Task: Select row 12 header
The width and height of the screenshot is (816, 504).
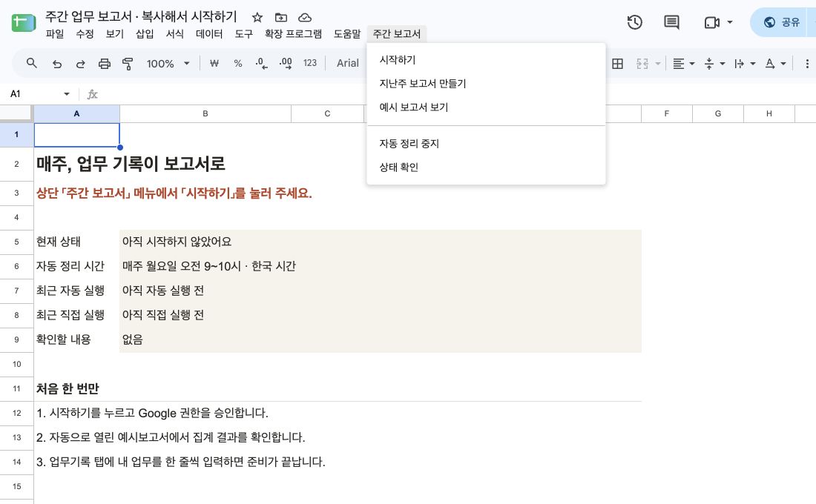Action: [x=16, y=413]
